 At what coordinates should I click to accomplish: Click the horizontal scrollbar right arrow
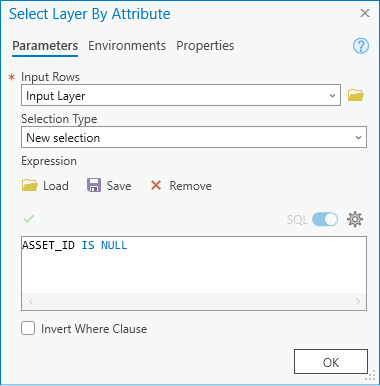coord(358,302)
